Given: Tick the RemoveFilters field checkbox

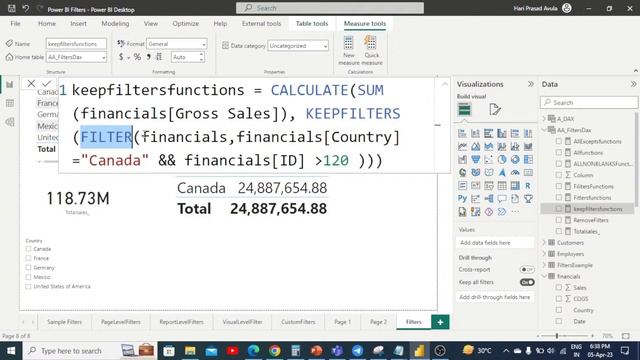Looking at the screenshot, I should click(558, 220).
